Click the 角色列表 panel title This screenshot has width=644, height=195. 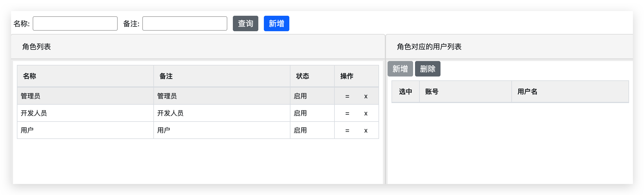click(x=37, y=47)
